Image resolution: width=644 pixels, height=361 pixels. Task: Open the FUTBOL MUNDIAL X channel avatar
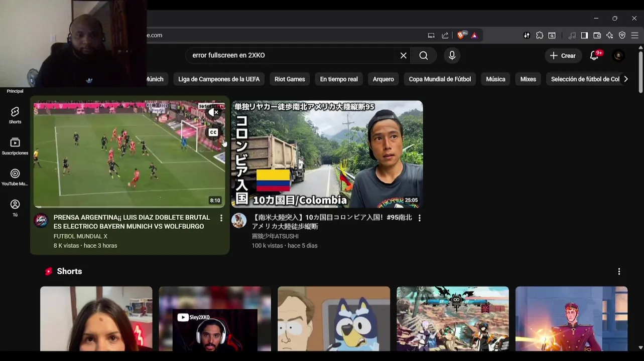(x=41, y=221)
